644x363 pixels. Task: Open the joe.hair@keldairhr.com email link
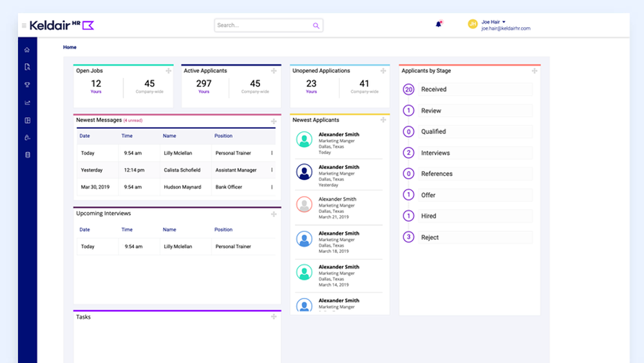(x=506, y=28)
